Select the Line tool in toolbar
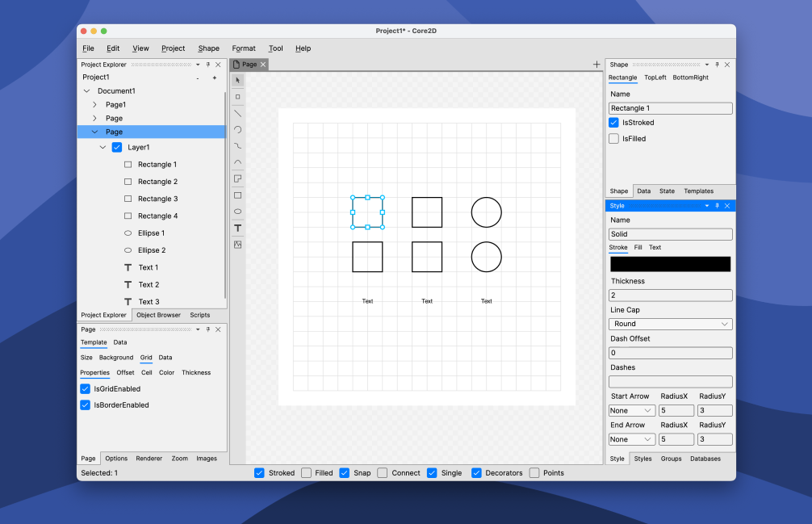812x524 pixels. [237, 113]
